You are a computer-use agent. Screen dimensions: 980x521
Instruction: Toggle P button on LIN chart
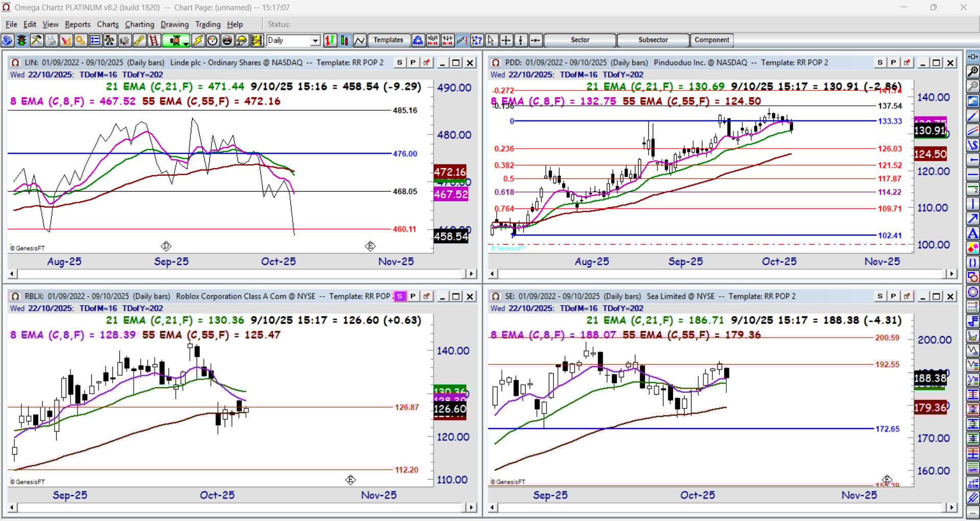click(413, 62)
